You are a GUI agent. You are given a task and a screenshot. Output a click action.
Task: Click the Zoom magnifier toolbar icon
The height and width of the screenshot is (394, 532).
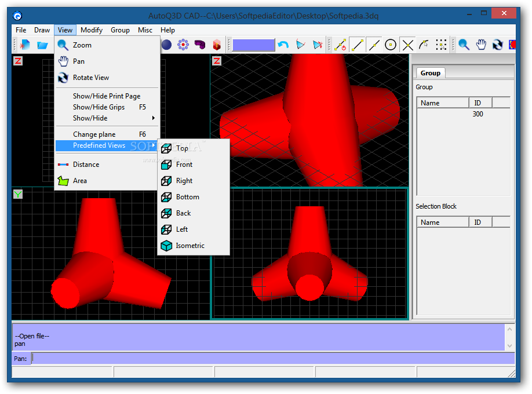coord(464,45)
